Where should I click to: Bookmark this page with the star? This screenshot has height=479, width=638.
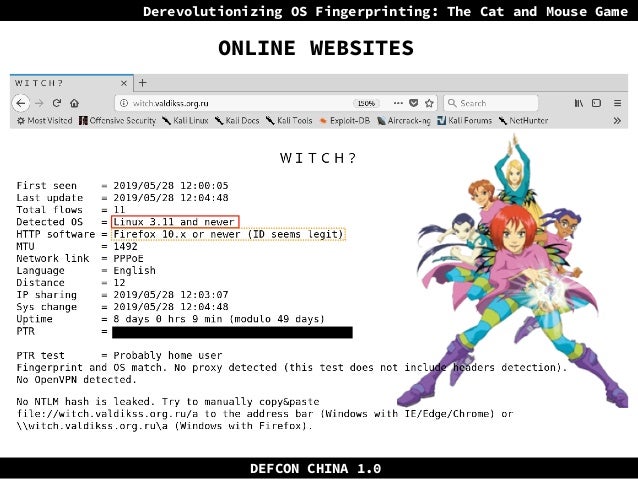tap(429, 103)
